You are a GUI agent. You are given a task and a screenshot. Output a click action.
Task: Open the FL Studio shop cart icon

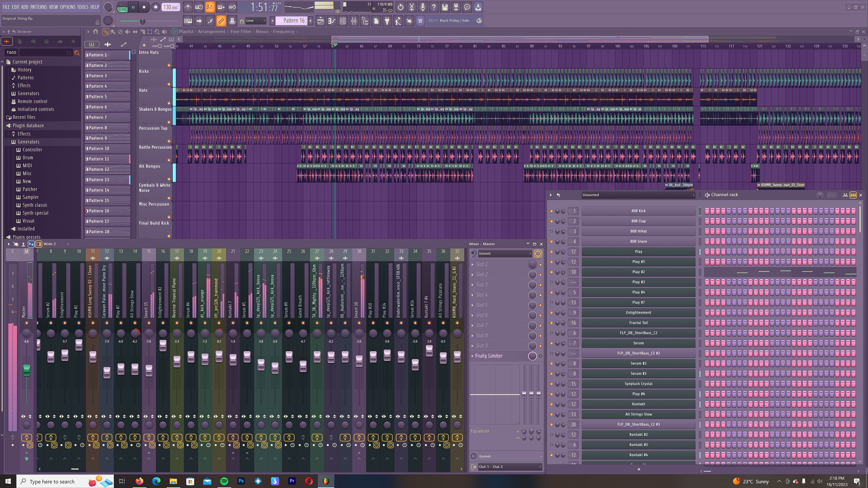click(x=420, y=21)
